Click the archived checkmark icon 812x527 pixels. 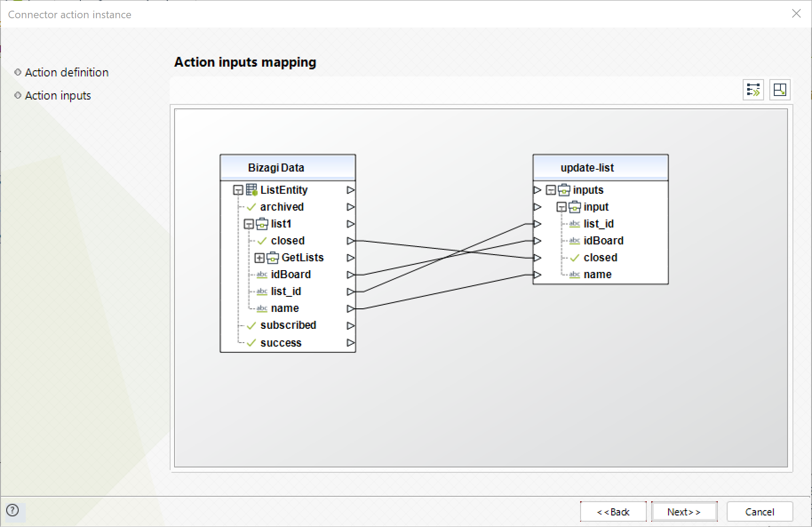[x=251, y=207]
